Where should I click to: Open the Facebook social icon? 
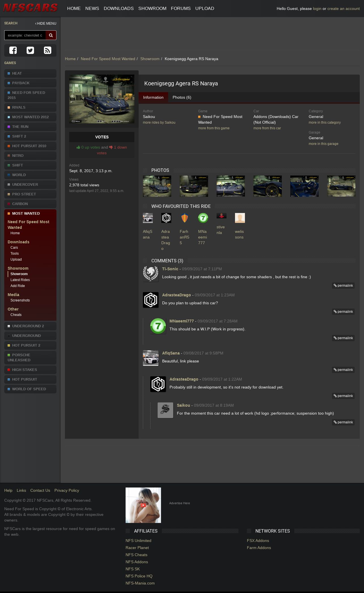click(13, 50)
